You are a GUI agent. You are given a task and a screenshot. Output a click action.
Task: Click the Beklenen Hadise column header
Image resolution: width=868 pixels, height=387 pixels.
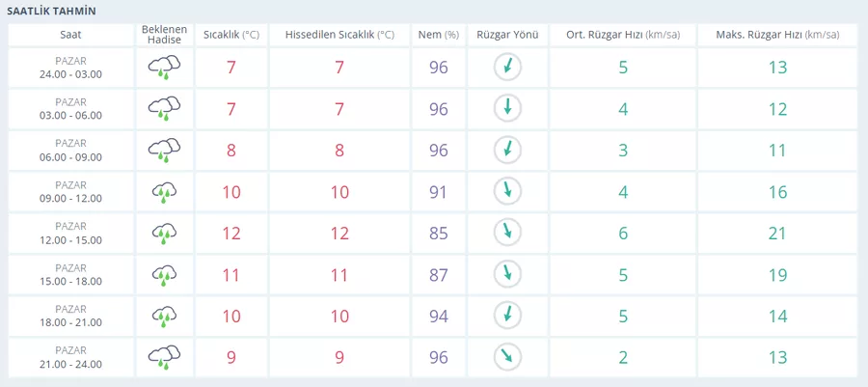[164, 35]
